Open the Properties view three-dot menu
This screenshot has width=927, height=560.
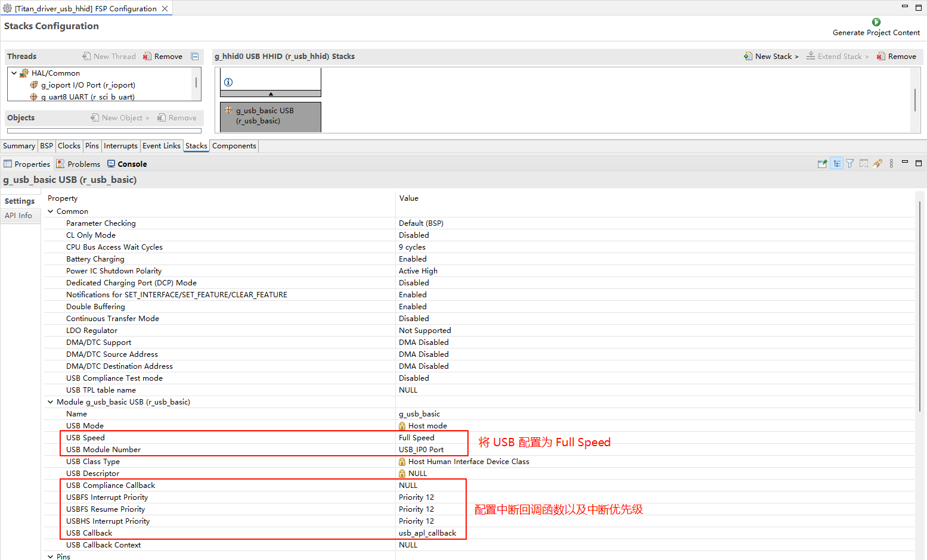(x=891, y=164)
